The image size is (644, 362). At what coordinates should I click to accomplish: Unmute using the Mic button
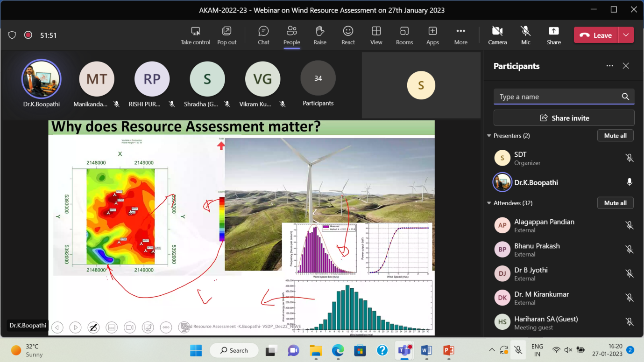(x=525, y=35)
